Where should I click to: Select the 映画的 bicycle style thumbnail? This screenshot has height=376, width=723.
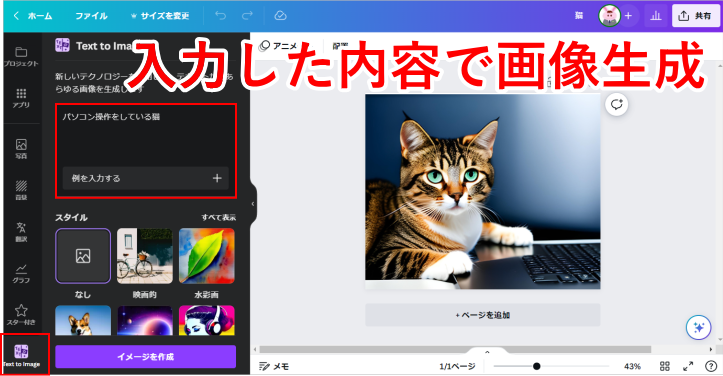tap(145, 256)
